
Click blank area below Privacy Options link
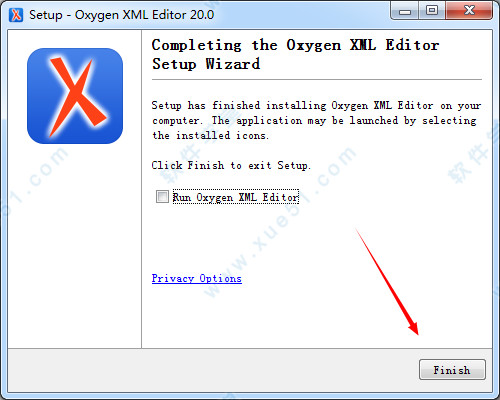click(233, 317)
